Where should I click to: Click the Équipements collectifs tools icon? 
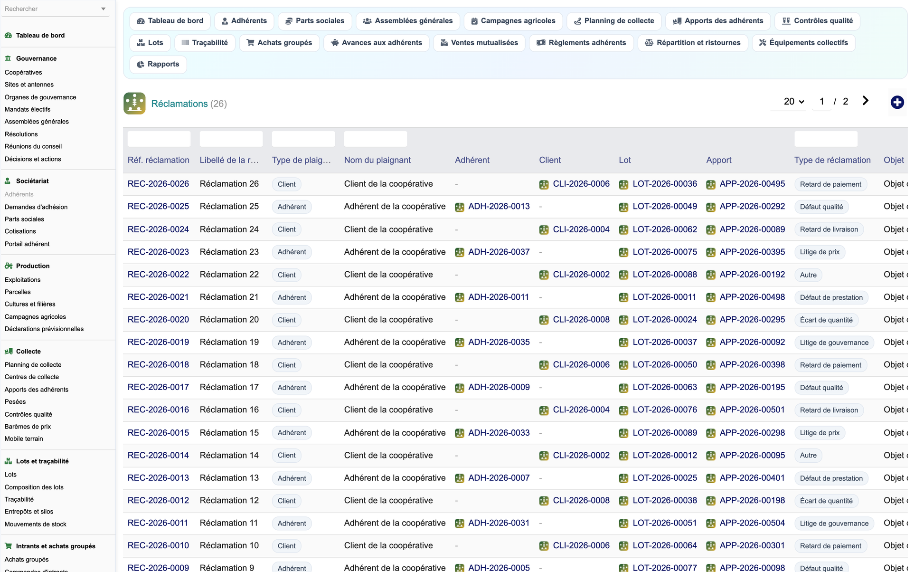(763, 43)
